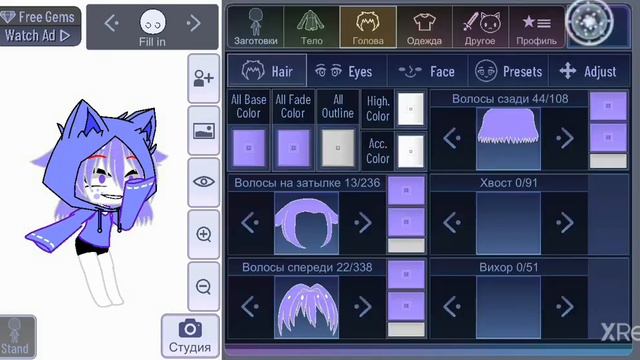Click the Free Gems Watch Ad button
The image size is (640, 360).
[40, 26]
